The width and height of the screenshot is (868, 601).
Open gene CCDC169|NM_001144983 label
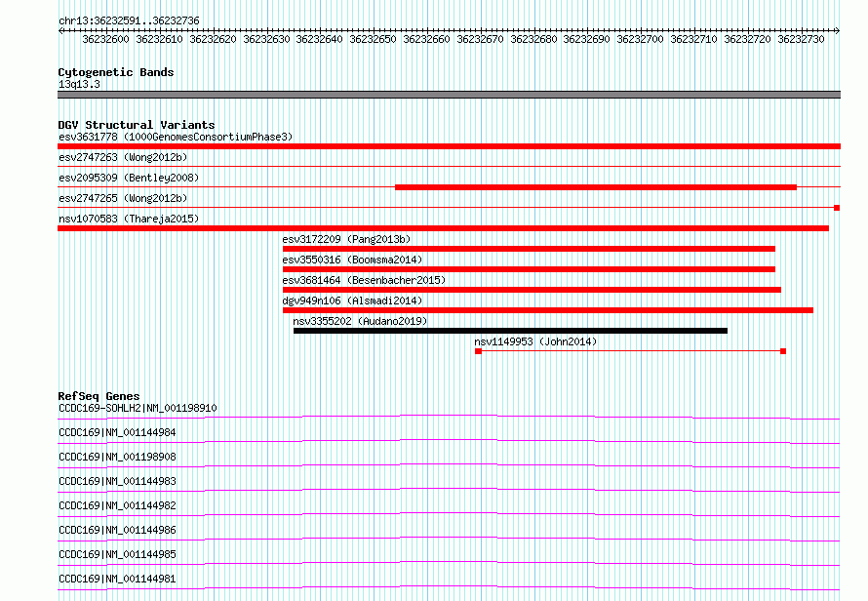click(x=117, y=481)
